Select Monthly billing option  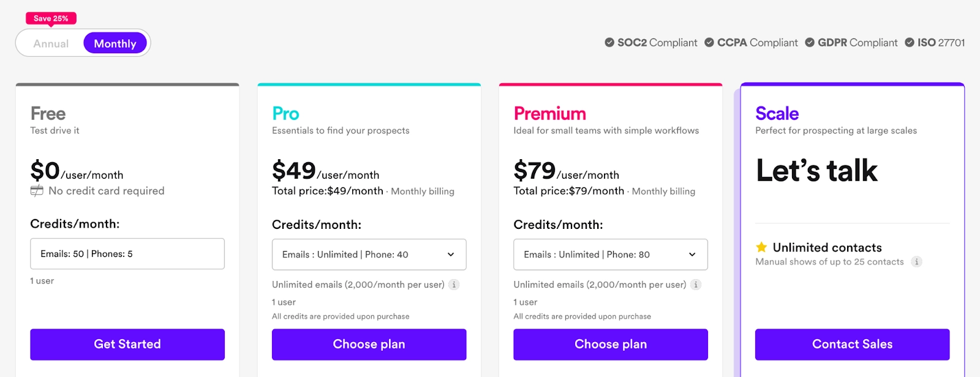click(x=115, y=43)
